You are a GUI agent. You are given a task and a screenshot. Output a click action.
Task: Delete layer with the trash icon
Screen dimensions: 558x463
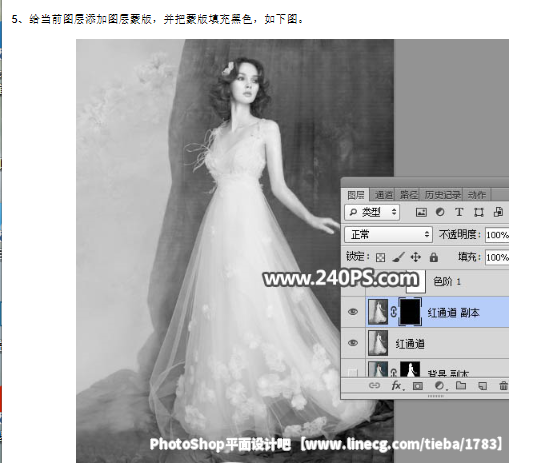click(503, 386)
